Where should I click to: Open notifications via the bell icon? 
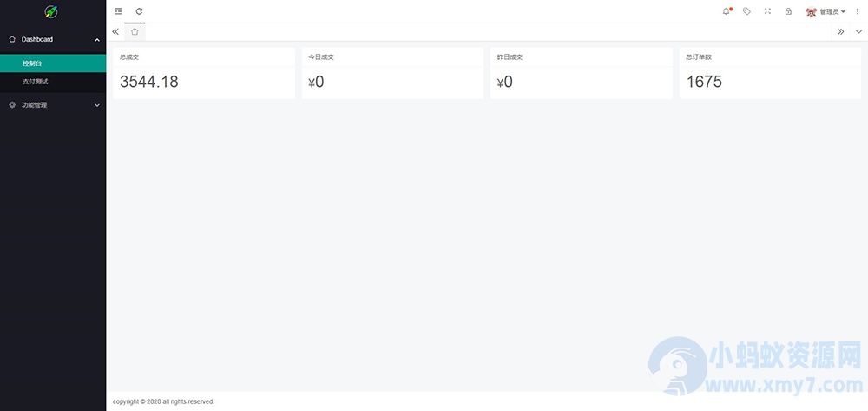coord(727,11)
